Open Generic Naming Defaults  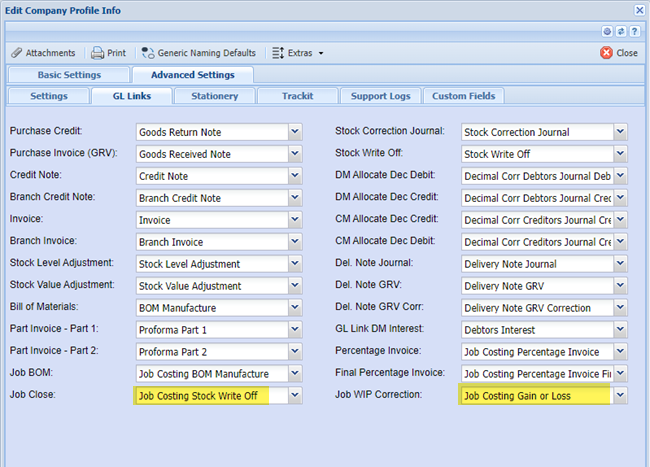(x=199, y=53)
